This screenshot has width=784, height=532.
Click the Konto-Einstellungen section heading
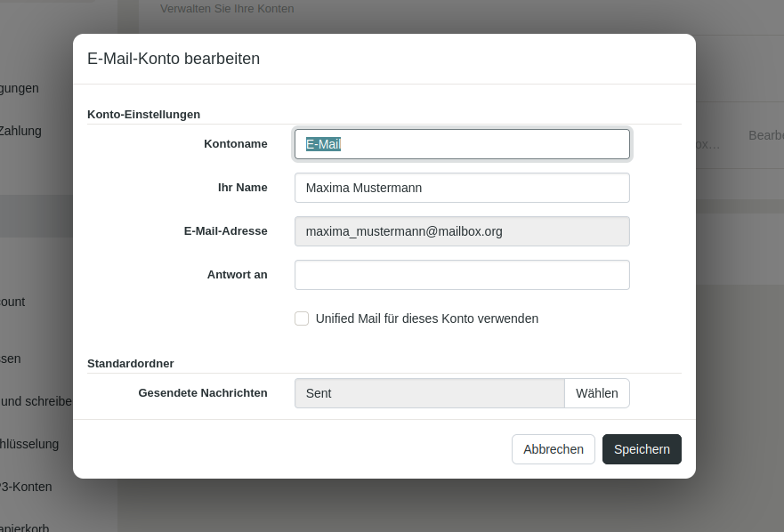pyautogui.click(x=143, y=114)
